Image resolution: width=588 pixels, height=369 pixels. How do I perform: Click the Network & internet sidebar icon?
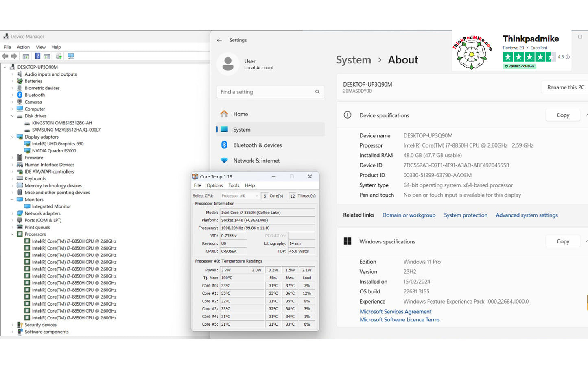point(224,161)
